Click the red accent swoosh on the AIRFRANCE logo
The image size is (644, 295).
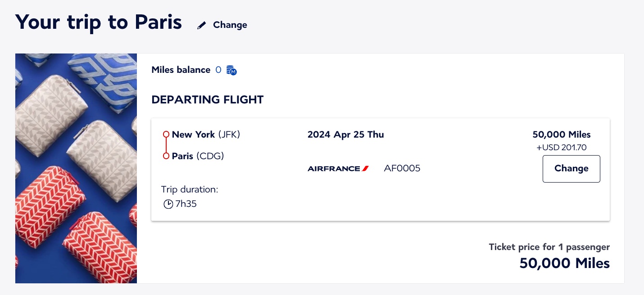click(365, 168)
